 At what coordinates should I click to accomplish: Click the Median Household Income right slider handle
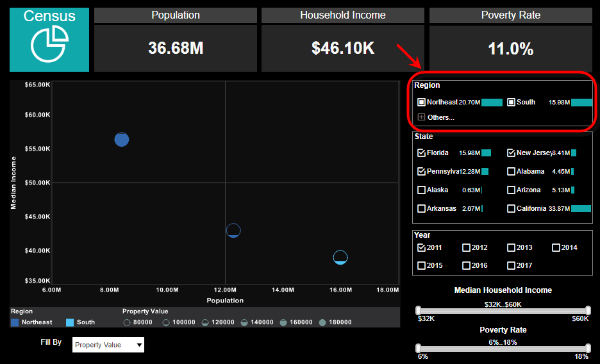588,310
